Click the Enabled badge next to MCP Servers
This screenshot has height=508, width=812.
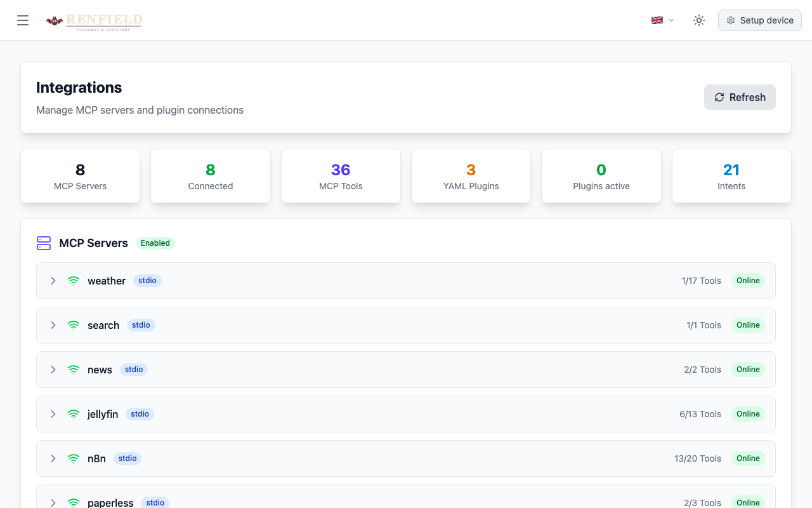click(155, 243)
